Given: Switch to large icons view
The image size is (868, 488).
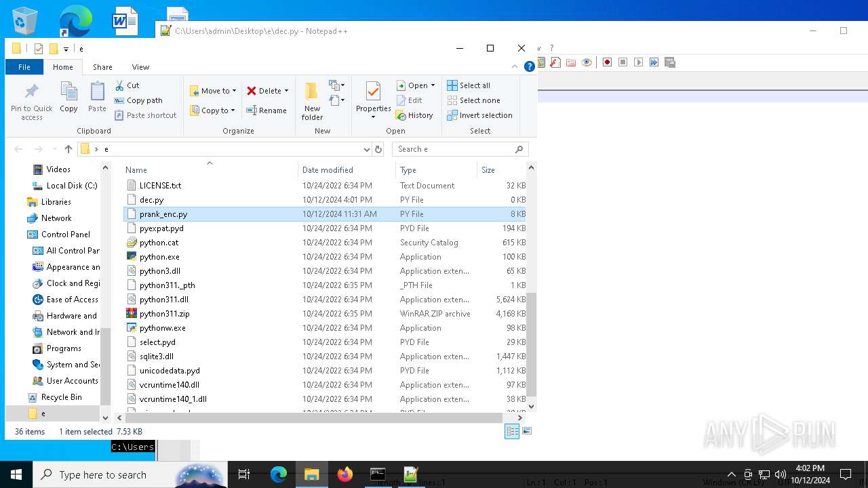Looking at the screenshot, I should point(527,431).
